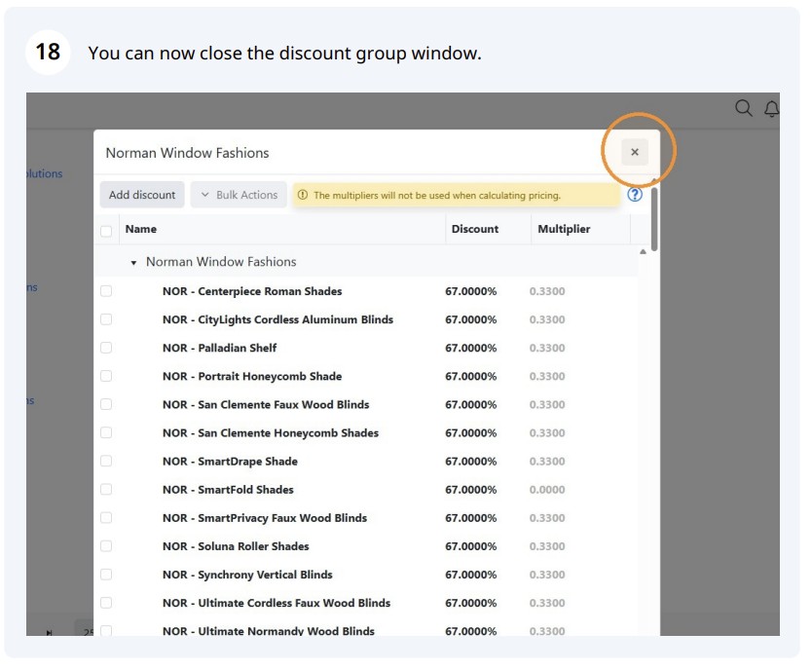Click the dialog vertical scrollbar thumb
Viewport: 812px width, 670px height.
click(654, 219)
